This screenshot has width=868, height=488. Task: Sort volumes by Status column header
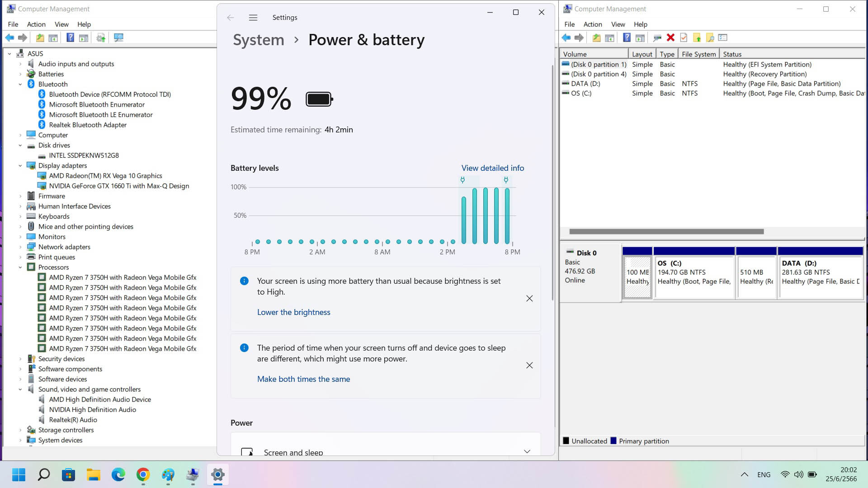[x=792, y=54]
